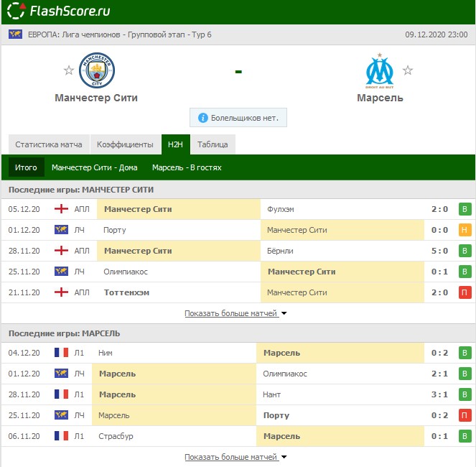Click win badge in Ним match row
476x467 pixels.
465,353
